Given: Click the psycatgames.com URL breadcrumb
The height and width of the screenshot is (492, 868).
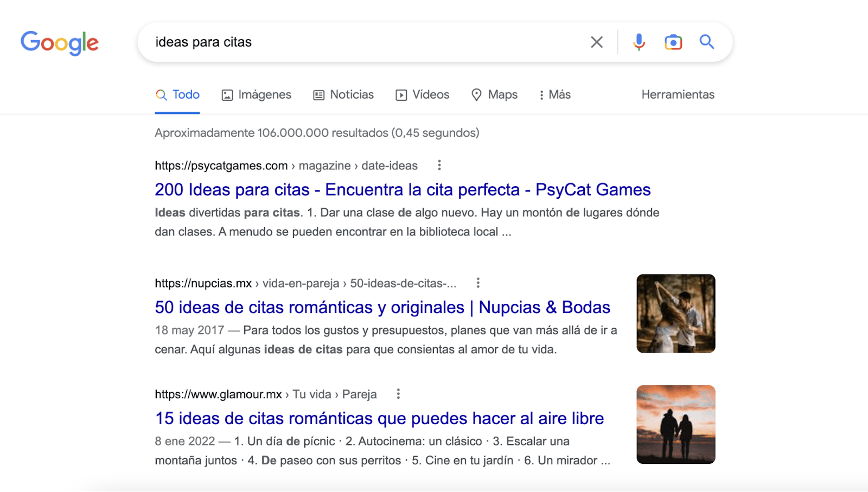Looking at the screenshot, I should pos(286,166).
